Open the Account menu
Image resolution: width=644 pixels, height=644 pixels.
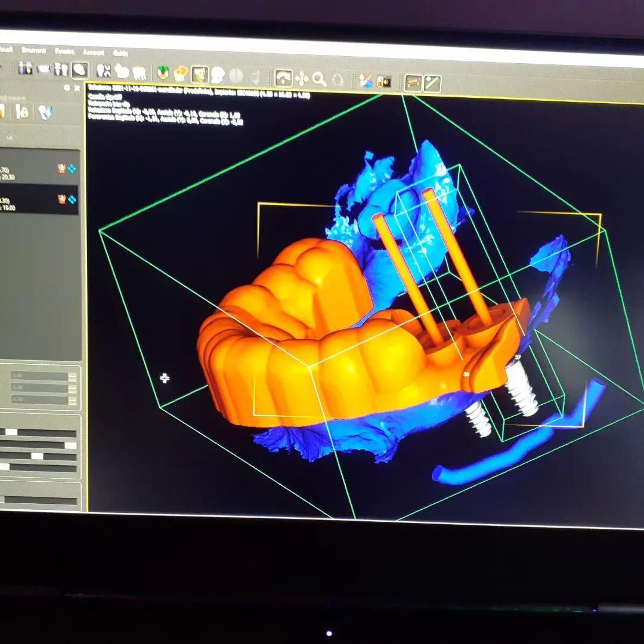pyautogui.click(x=94, y=52)
